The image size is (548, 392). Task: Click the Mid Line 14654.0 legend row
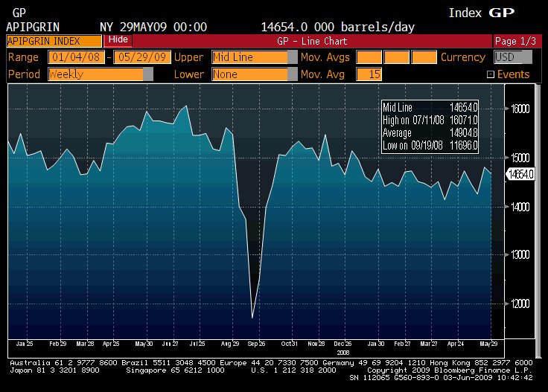(430, 107)
